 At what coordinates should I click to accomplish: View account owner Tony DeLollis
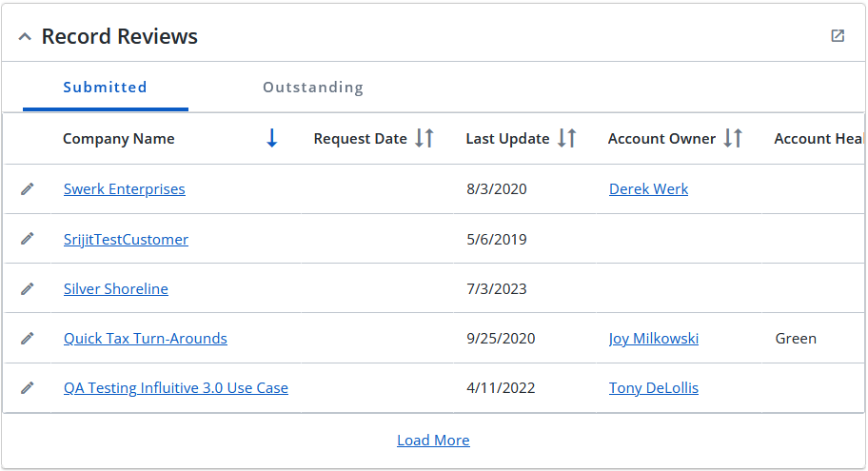[653, 388]
